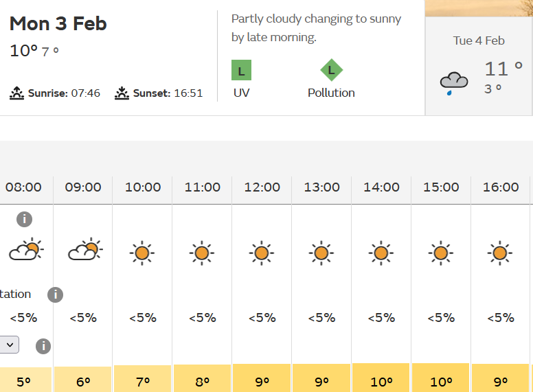Click the 10° temperature cell at 14:00
The height and width of the screenshot is (392, 533).
381,381
